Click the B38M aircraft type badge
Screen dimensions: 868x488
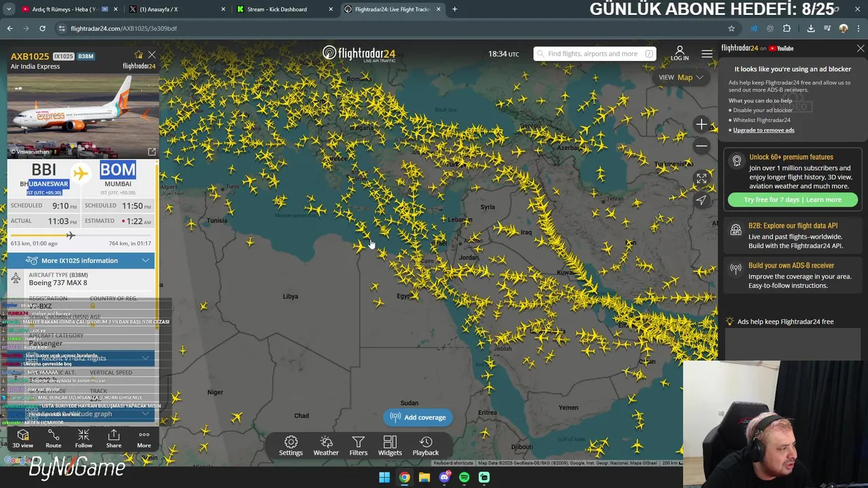point(85,56)
